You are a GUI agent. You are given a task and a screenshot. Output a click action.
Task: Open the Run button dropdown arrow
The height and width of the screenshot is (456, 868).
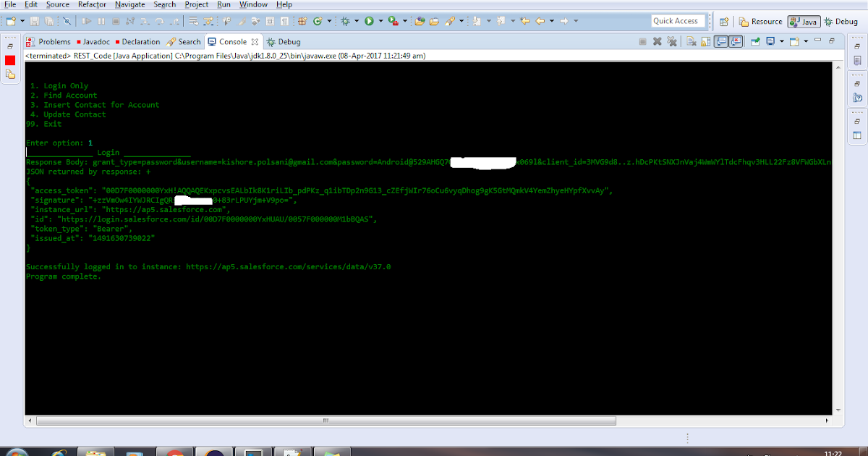point(380,22)
